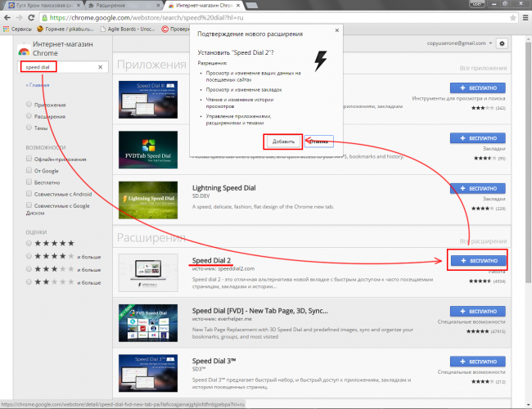Screen dimensions: 532x409
Task: Open the FVD Speed Dial 3D thumbnail
Action: [148, 323]
